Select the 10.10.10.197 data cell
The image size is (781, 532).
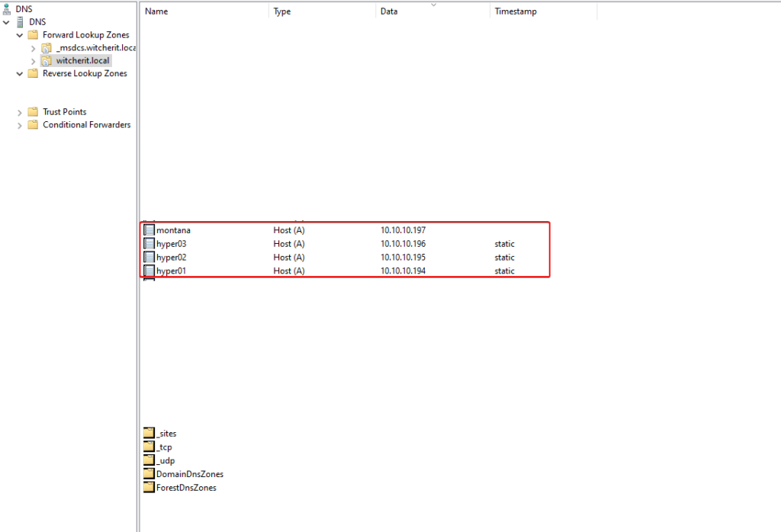click(x=403, y=230)
